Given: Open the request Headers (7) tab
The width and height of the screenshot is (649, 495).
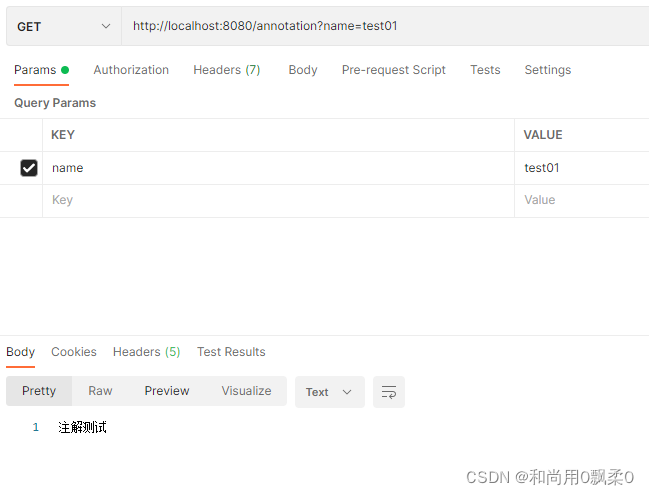Looking at the screenshot, I should tap(226, 70).
